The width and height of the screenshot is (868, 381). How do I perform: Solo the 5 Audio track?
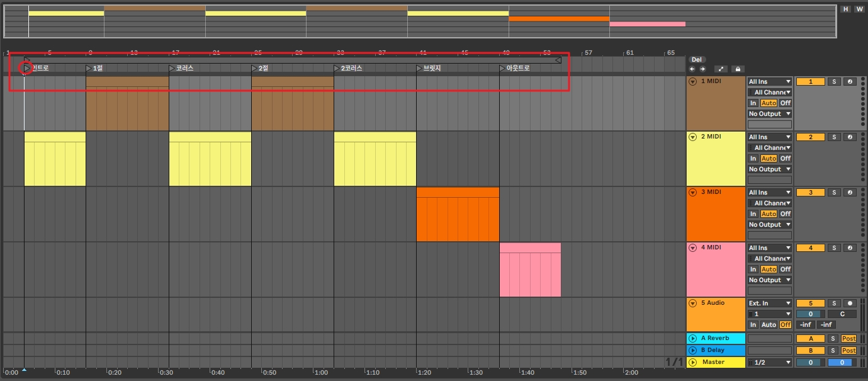pyautogui.click(x=833, y=304)
